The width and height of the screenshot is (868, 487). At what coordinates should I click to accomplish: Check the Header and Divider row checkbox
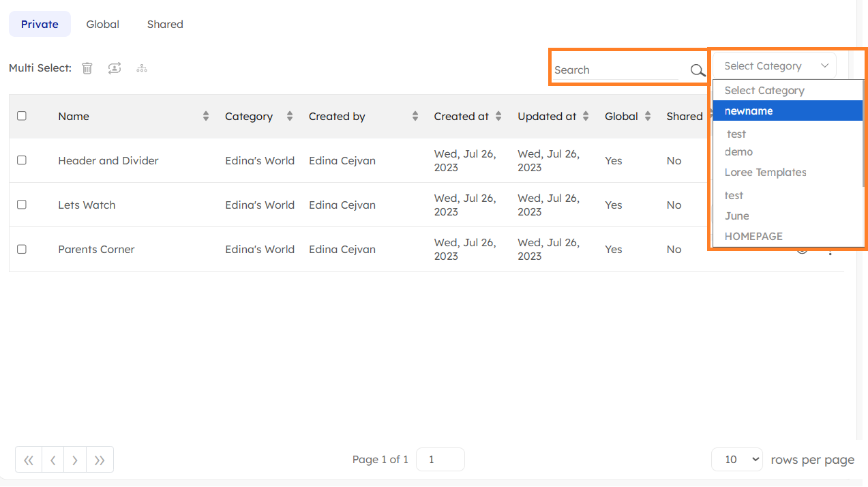tap(22, 160)
